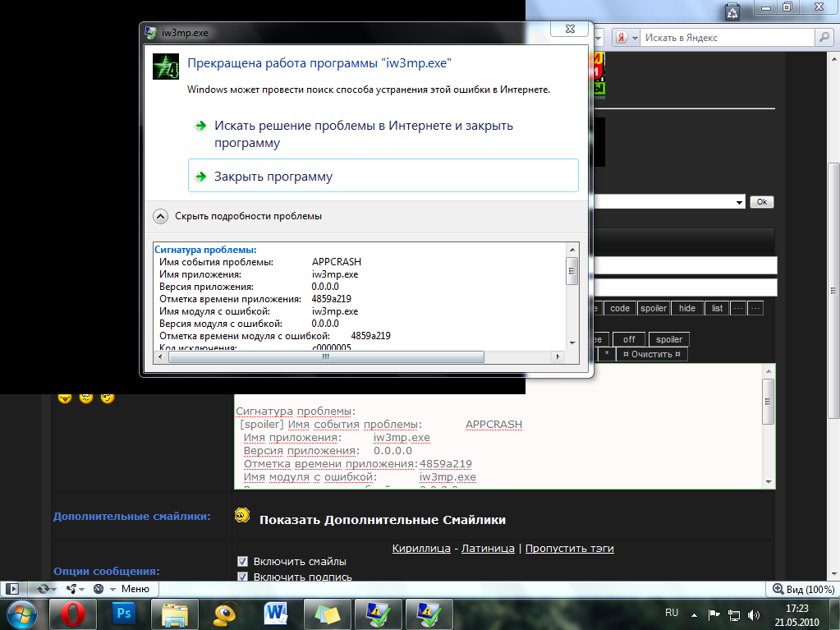Click the network tray icon
Image resolution: width=840 pixels, height=630 pixels.
pos(734,615)
